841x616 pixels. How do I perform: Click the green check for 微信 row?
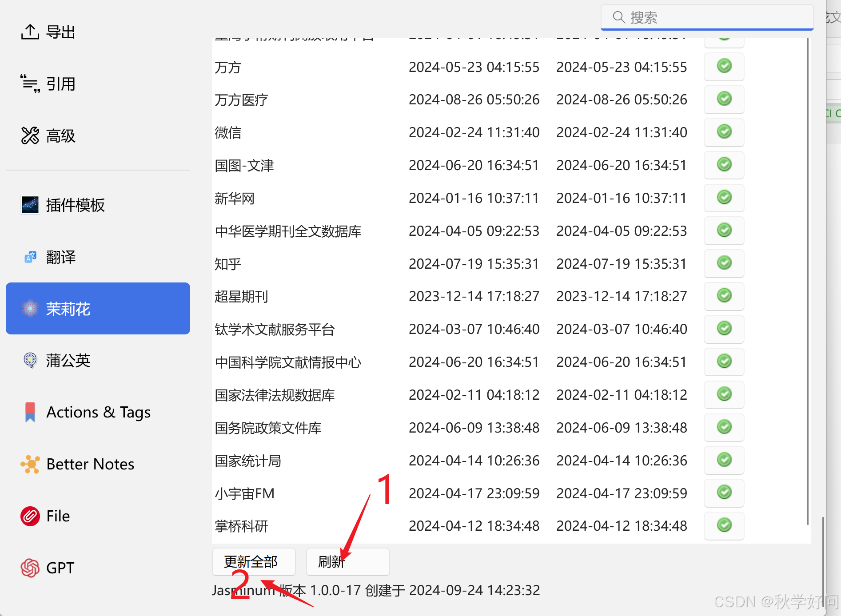point(724,131)
